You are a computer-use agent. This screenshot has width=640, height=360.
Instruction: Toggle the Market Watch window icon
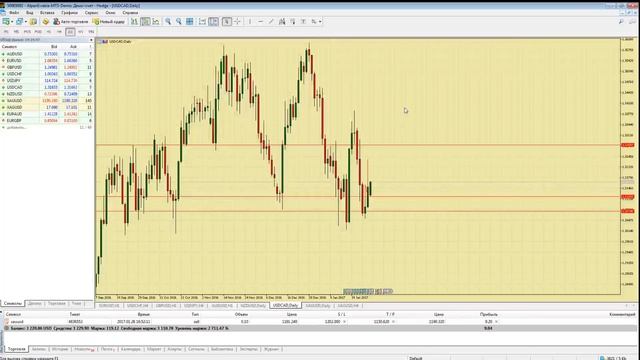click(33, 21)
